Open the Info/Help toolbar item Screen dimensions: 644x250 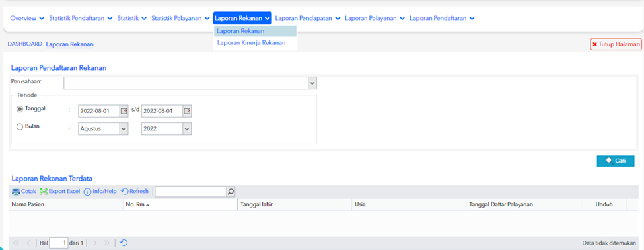click(100, 192)
